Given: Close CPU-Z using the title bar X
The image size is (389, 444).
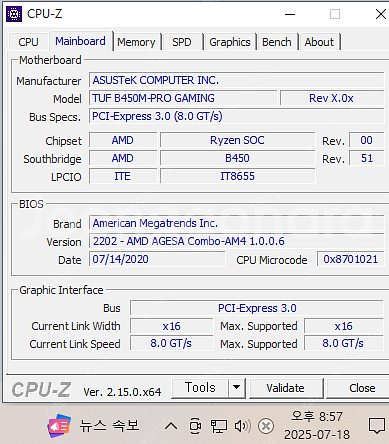Looking at the screenshot, I should coord(380,14).
